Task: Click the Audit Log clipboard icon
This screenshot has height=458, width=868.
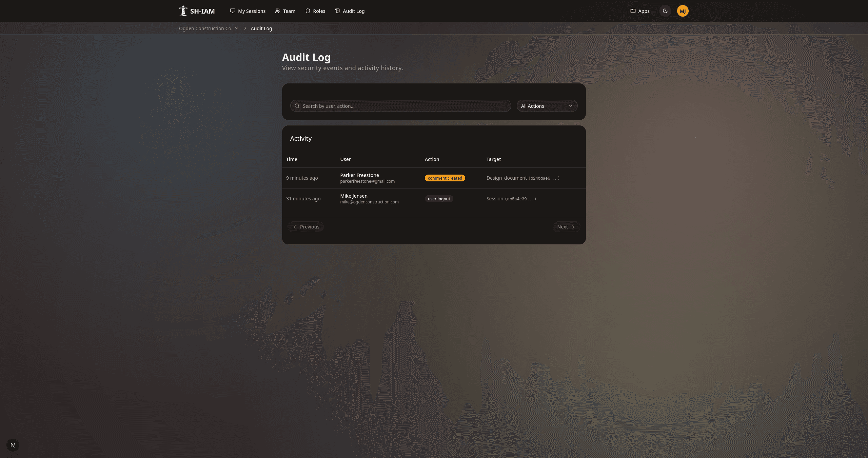Action: pyautogui.click(x=337, y=11)
